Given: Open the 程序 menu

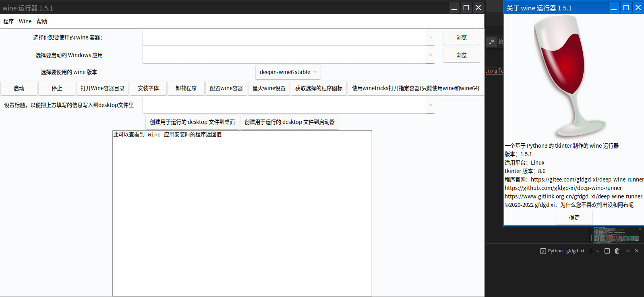Looking at the screenshot, I should click(8, 21).
